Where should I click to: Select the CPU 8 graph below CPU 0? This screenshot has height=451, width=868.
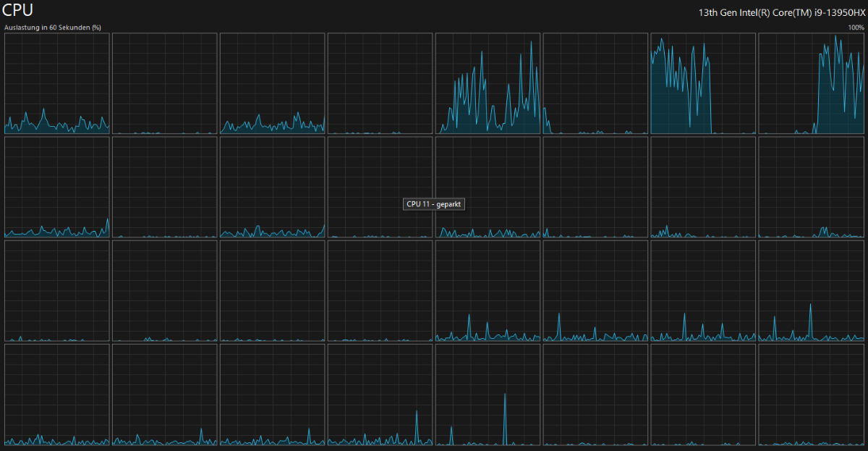point(56,187)
